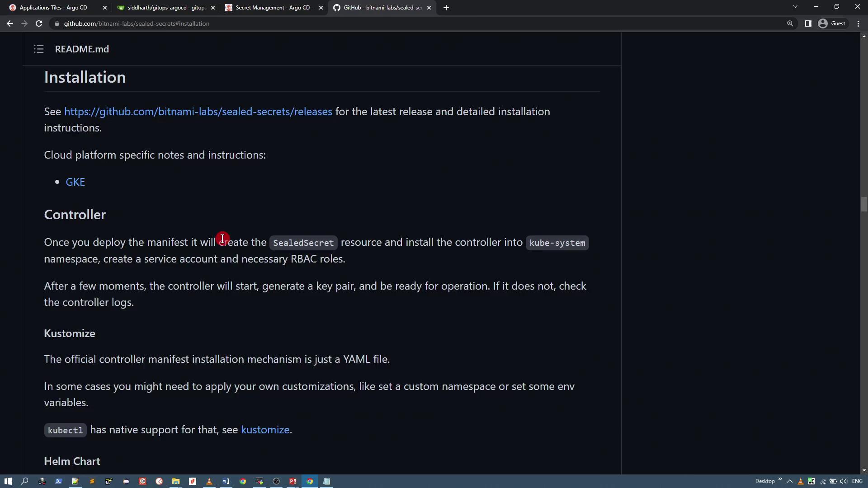Follow the kustomize link
868x488 pixels.
click(x=265, y=430)
